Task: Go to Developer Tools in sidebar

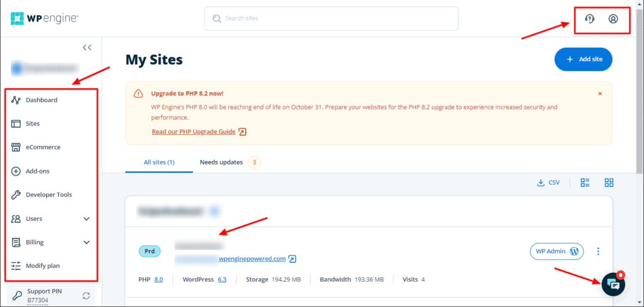Action: point(49,195)
